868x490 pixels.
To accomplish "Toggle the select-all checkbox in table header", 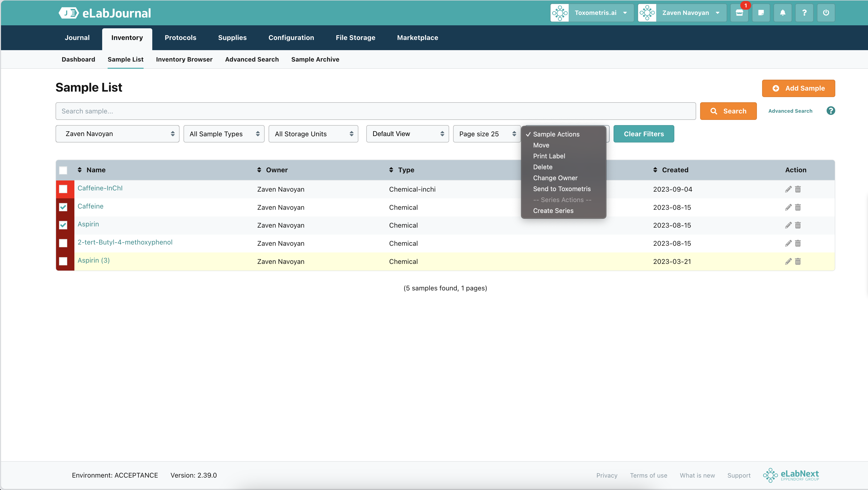I will [x=63, y=170].
